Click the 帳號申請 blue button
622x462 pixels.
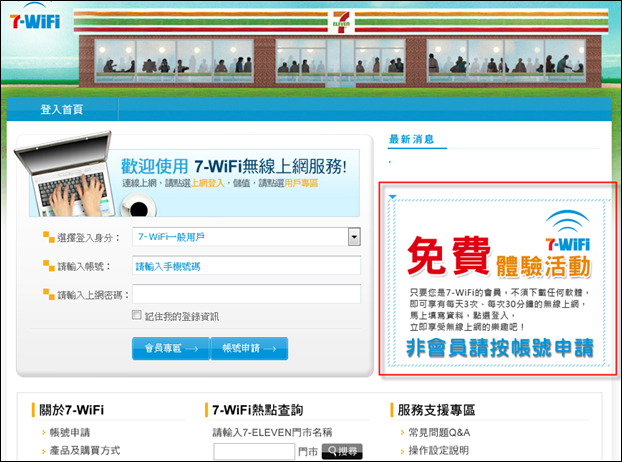(249, 349)
